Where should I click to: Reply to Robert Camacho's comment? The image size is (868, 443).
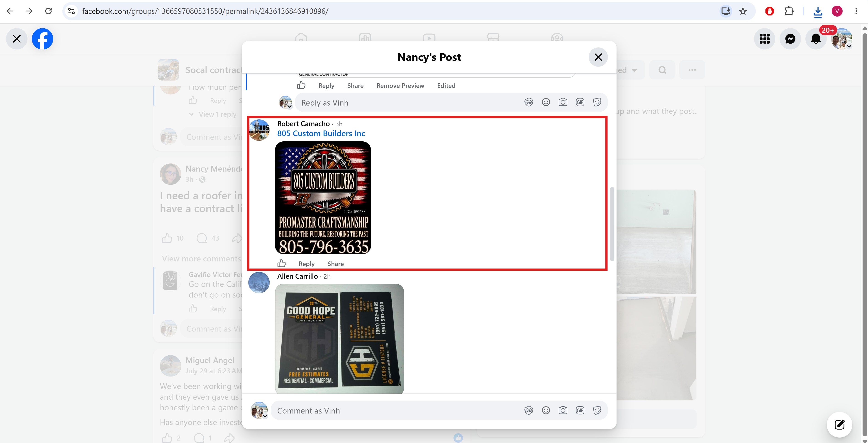coord(306,264)
